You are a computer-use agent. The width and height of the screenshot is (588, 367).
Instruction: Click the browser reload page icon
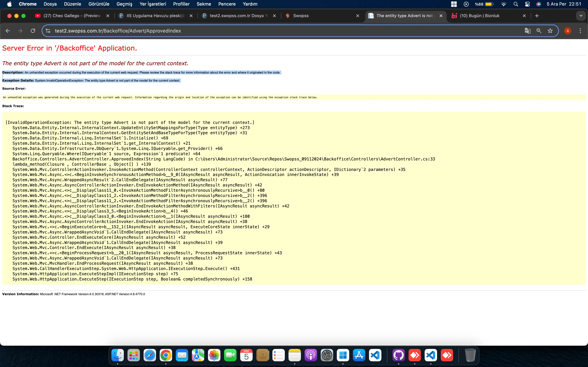33,31
